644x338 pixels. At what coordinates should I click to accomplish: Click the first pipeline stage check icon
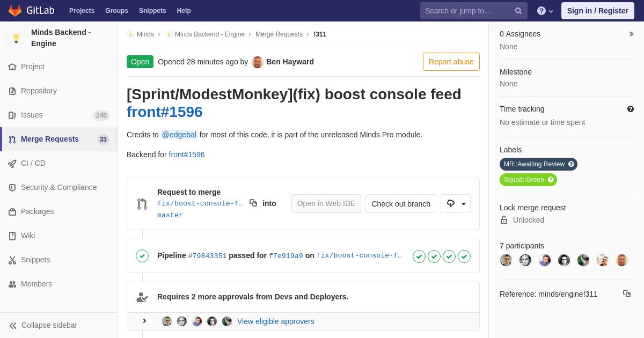[419, 256]
